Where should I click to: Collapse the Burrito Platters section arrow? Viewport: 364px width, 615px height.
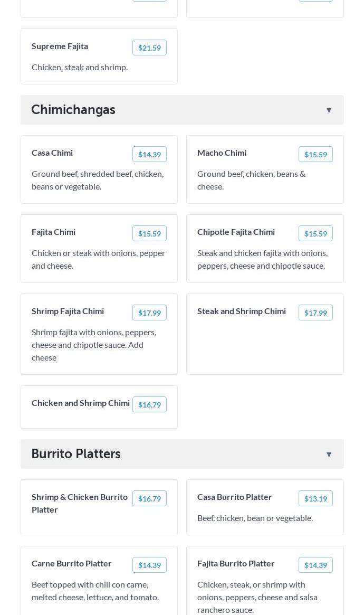[329, 455]
